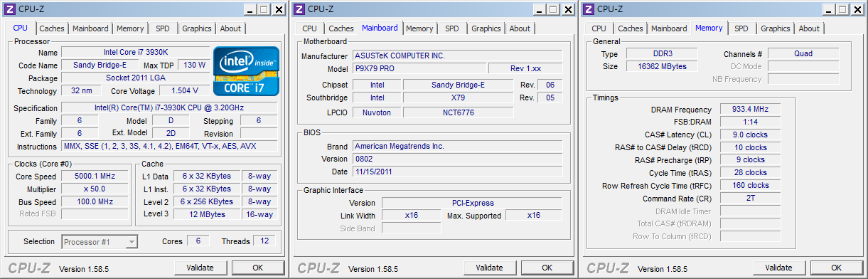Click the memory Type value DDR3
868x279 pixels.
pos(663,54)
